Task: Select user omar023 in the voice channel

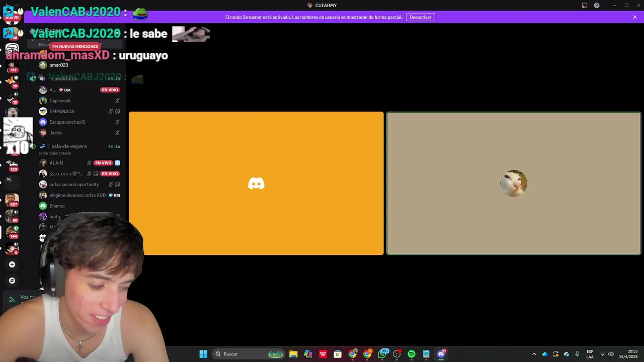Action: coord(80,65)
